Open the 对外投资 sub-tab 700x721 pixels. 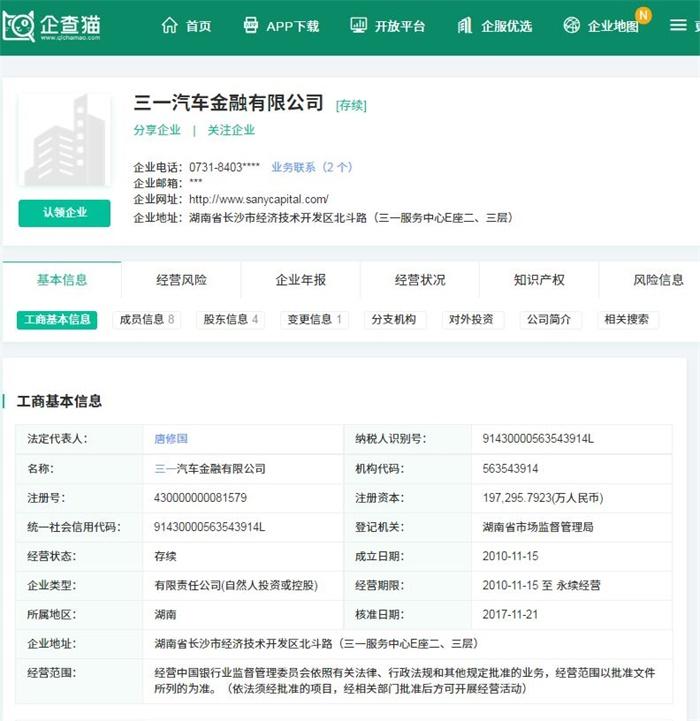pos(471,320)
